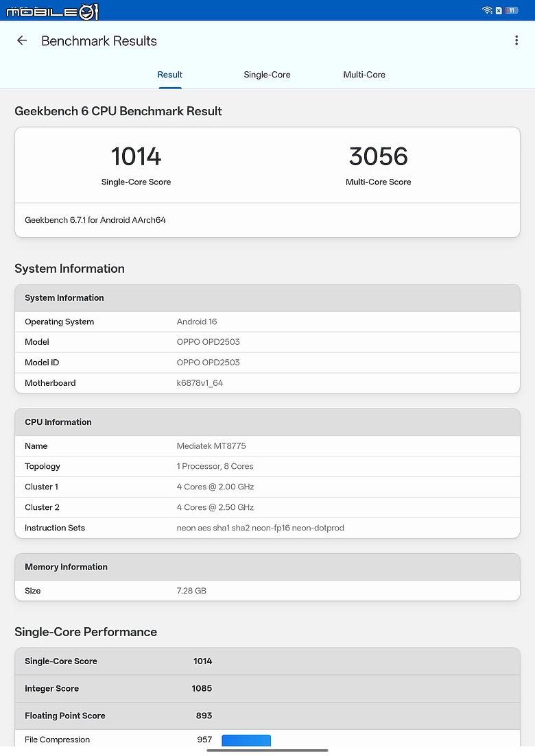The image size is (535, 756).
Task: Tap the bottom navigation gesture handle
Action: (x=267, y=751)
